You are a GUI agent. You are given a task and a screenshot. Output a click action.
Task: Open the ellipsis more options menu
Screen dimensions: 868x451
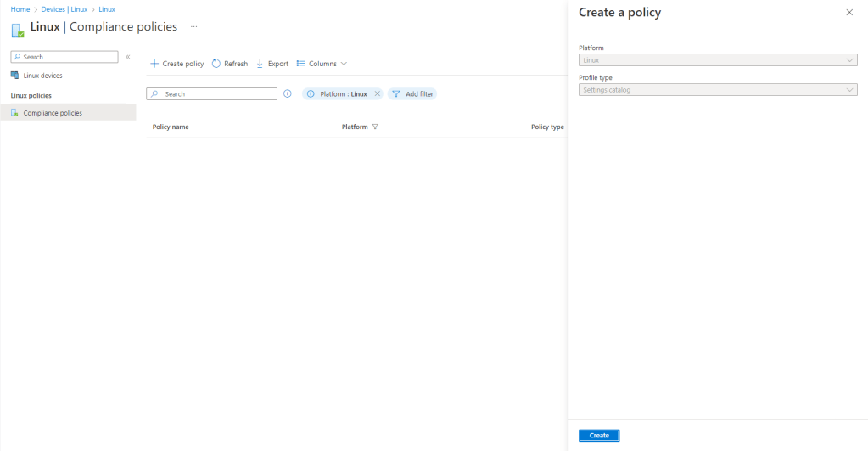[x=193, y=27]
